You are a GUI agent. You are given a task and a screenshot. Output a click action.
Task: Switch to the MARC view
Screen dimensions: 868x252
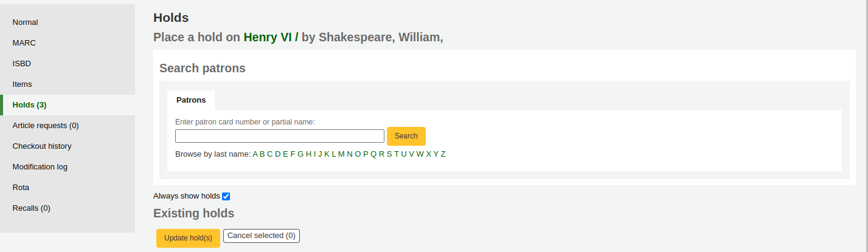click(x=24, y=43)
